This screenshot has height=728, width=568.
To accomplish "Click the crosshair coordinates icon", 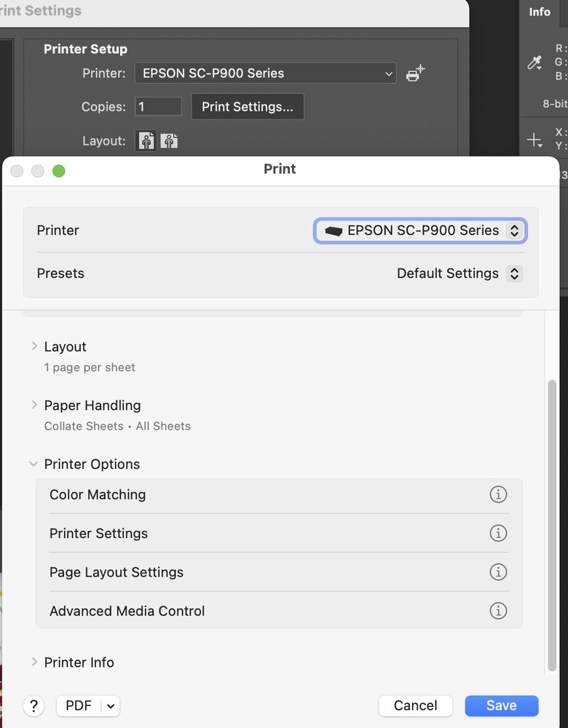I will (535, 139).
